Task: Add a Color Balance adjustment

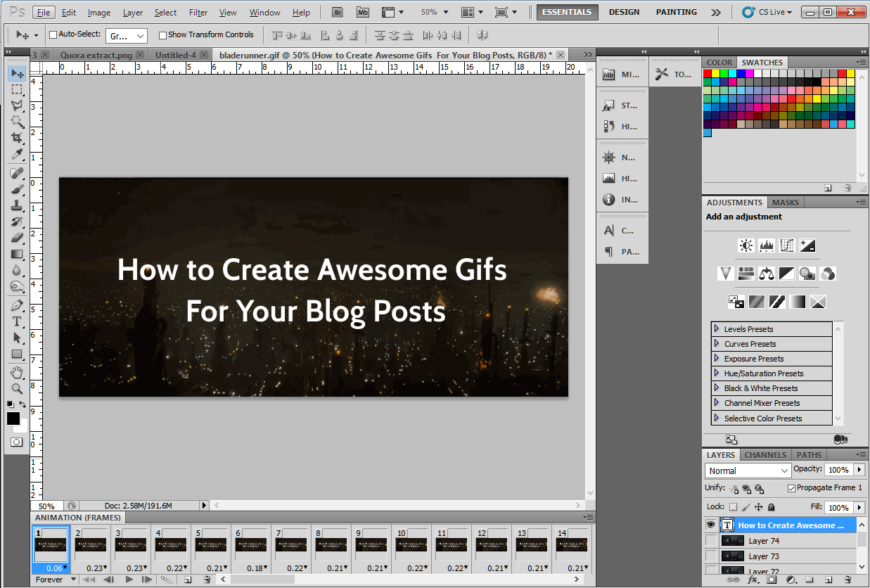Action: coord(767,274)
